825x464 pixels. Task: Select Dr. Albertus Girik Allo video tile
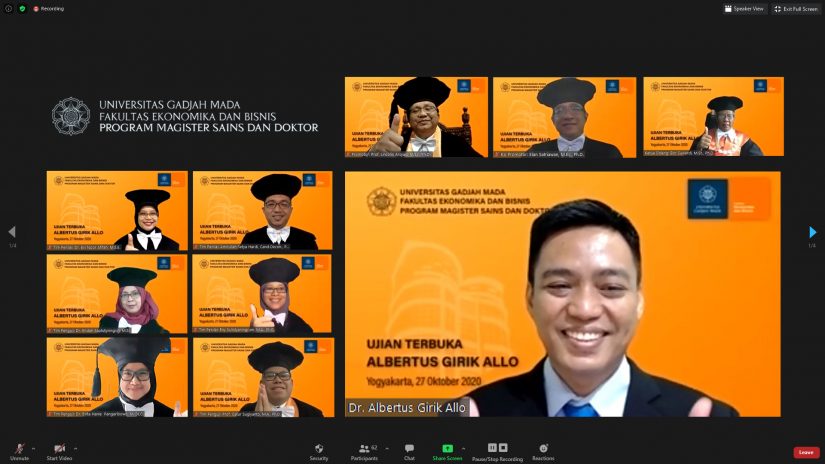(562, 294)
